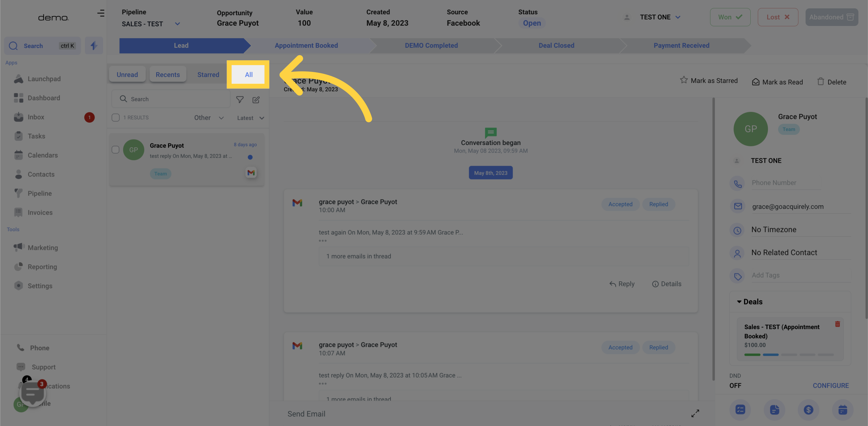This screenshot has width=868, height=426.
Task: Switch to the All tab
Action: click(248, 74)
